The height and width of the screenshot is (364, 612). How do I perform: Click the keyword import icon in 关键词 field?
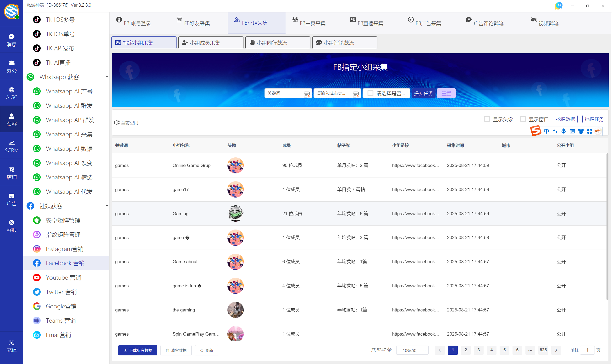(307, 94)
